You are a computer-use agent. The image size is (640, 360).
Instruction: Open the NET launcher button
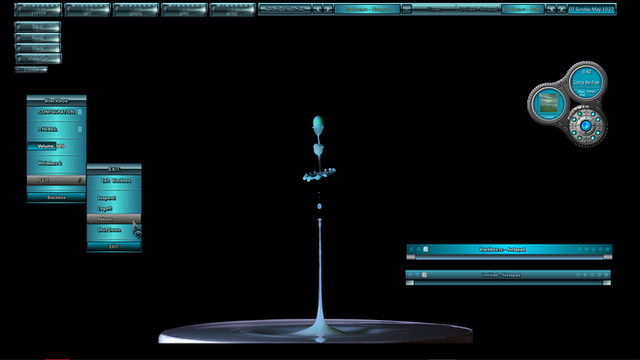(x=87, y=10)
